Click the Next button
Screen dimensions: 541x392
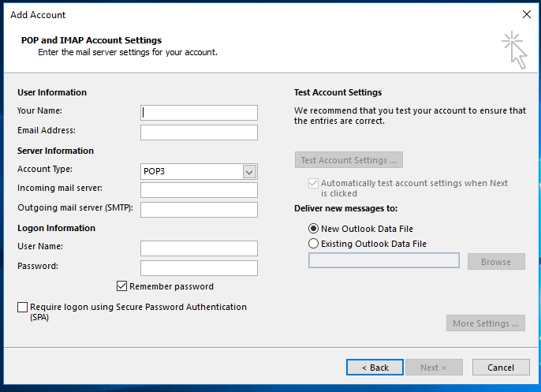click(x=434, y=368)
